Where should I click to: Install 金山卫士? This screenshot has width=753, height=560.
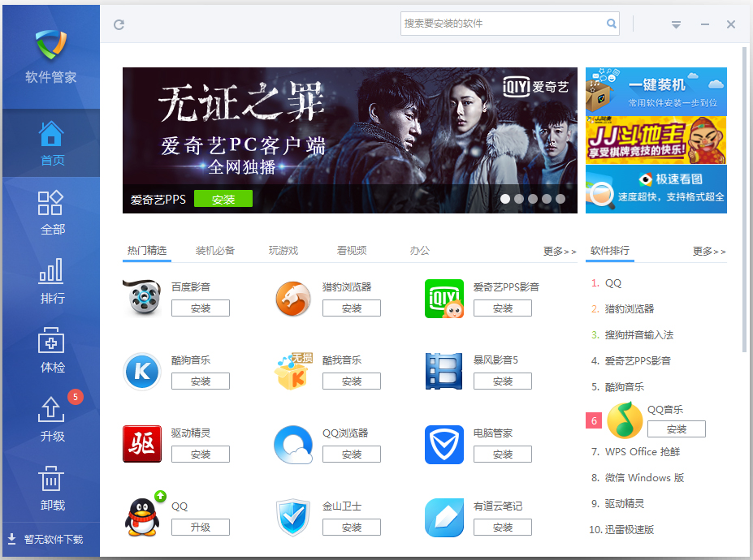coord(352,527)
